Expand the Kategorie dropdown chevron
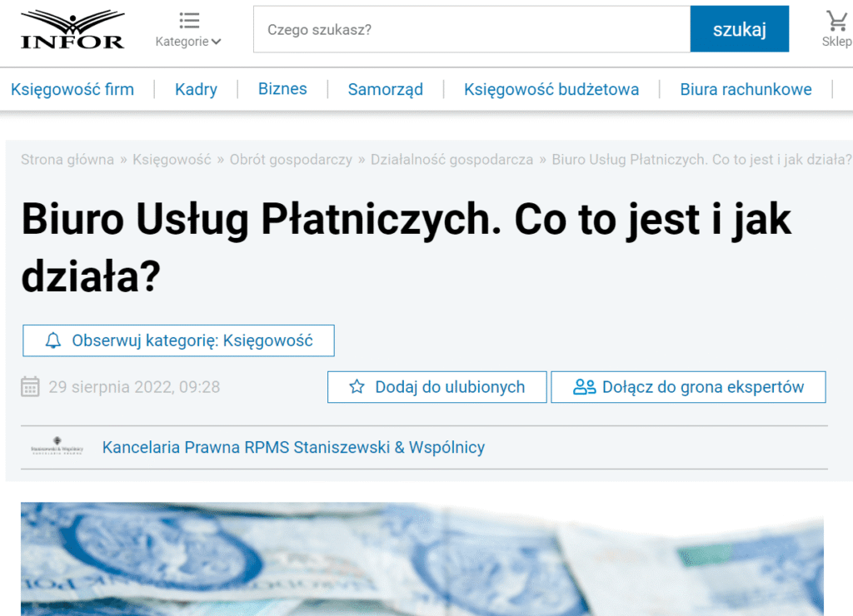The width and height of the screenshot is (853, 616). click(217, 42)
